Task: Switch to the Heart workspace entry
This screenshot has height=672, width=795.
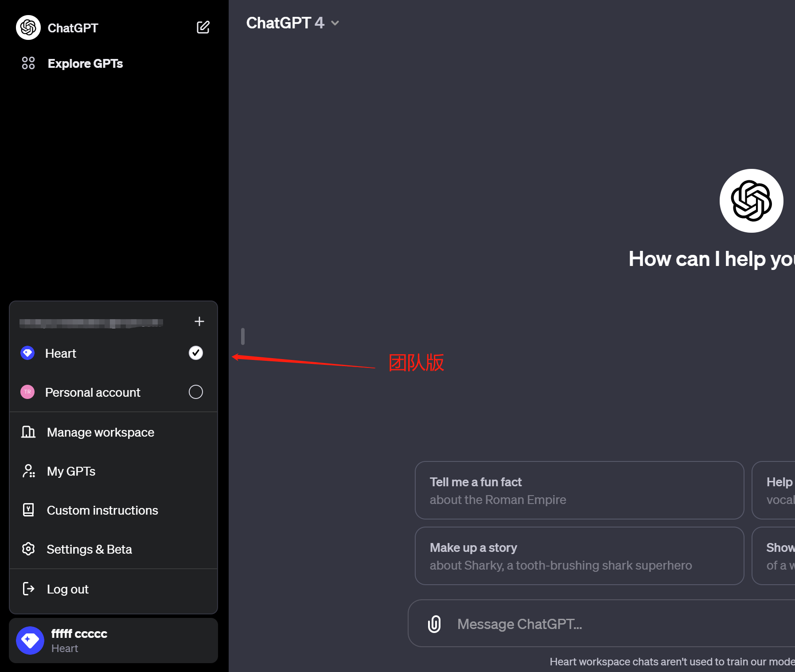Action: pos(113,353)
